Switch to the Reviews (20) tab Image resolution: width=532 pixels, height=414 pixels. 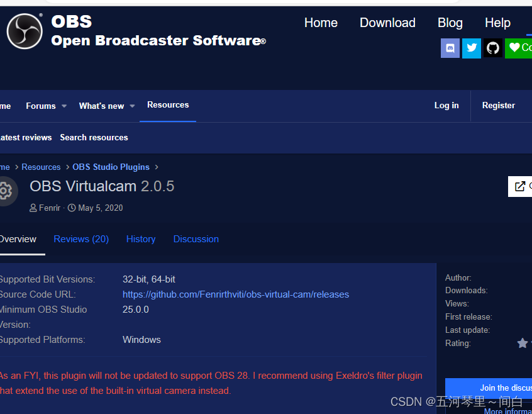81,239
